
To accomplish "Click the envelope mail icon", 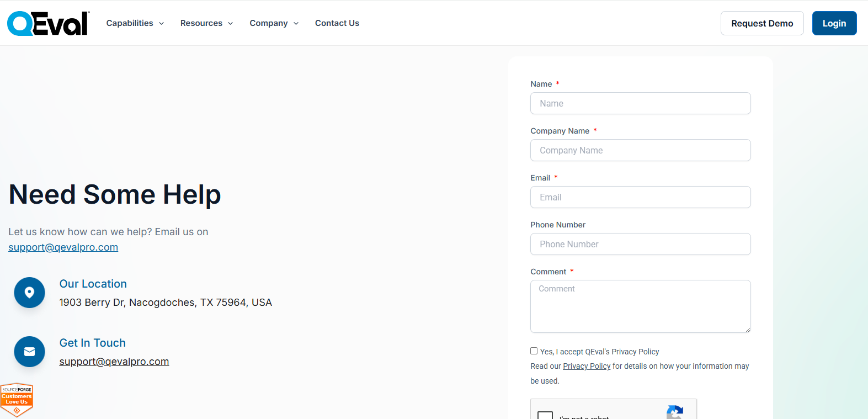I will pyautogui.click(x=30, y=352).
